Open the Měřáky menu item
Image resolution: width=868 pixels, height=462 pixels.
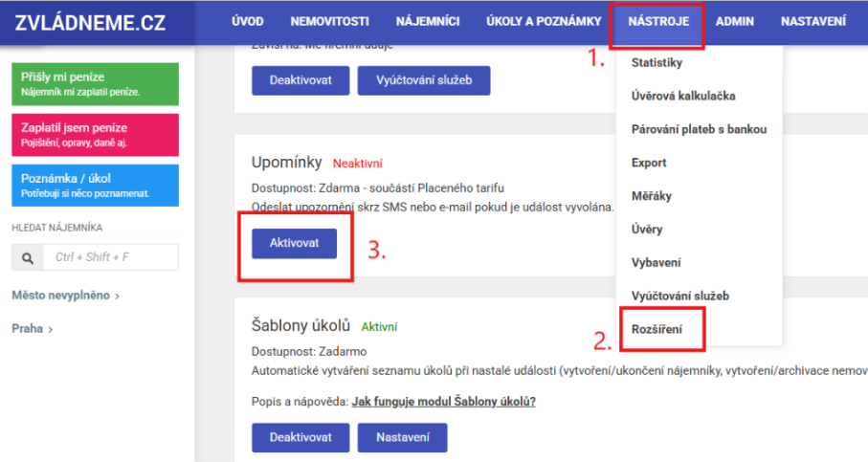[x=652, y=196]
